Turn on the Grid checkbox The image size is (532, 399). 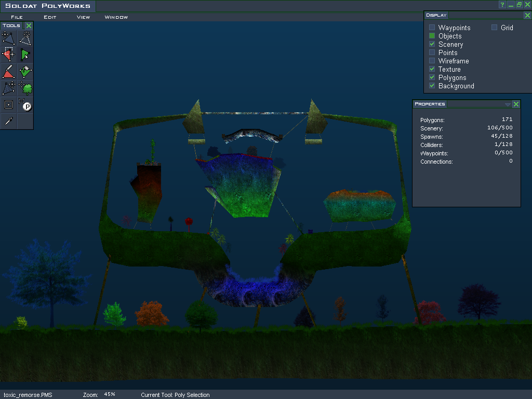[494, 28]
